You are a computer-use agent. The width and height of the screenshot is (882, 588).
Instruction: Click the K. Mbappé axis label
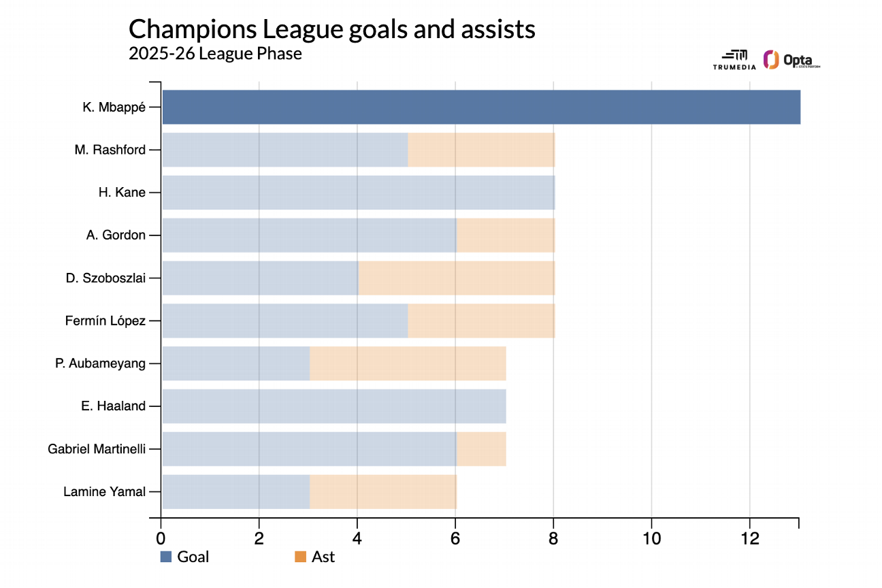point(111,107)
